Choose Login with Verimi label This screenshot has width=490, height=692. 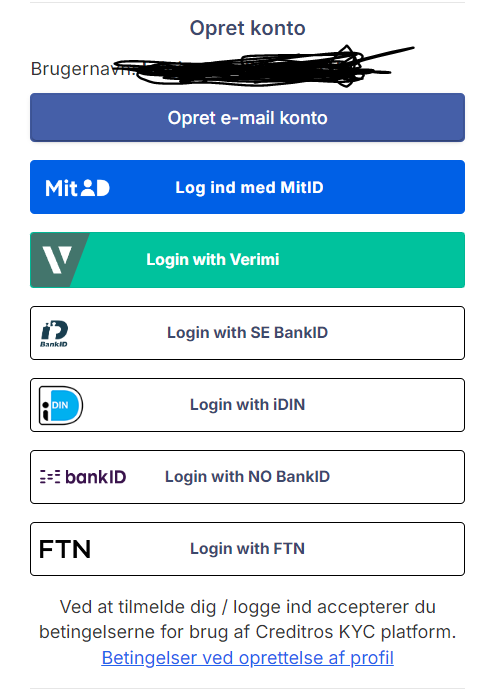213,260
